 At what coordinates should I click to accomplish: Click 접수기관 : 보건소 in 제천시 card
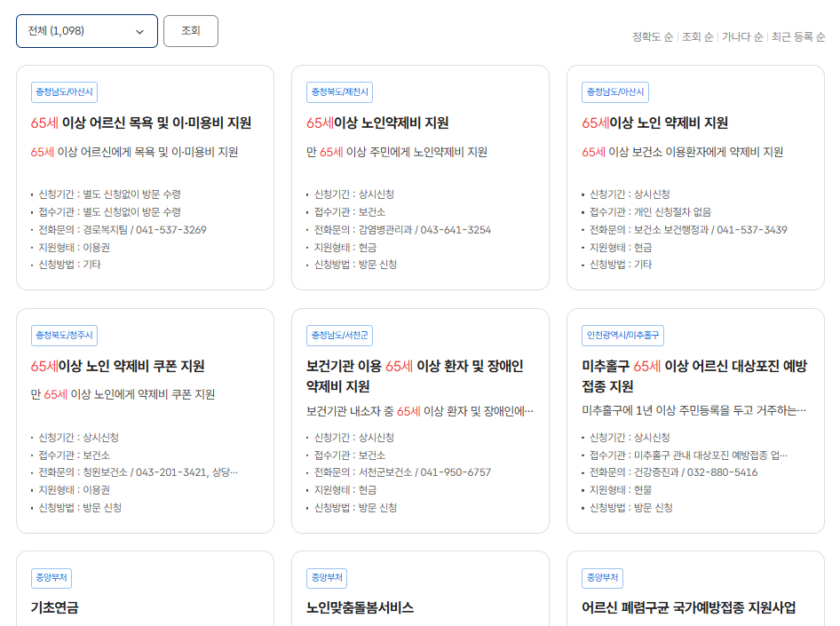(x=350, y=212)
